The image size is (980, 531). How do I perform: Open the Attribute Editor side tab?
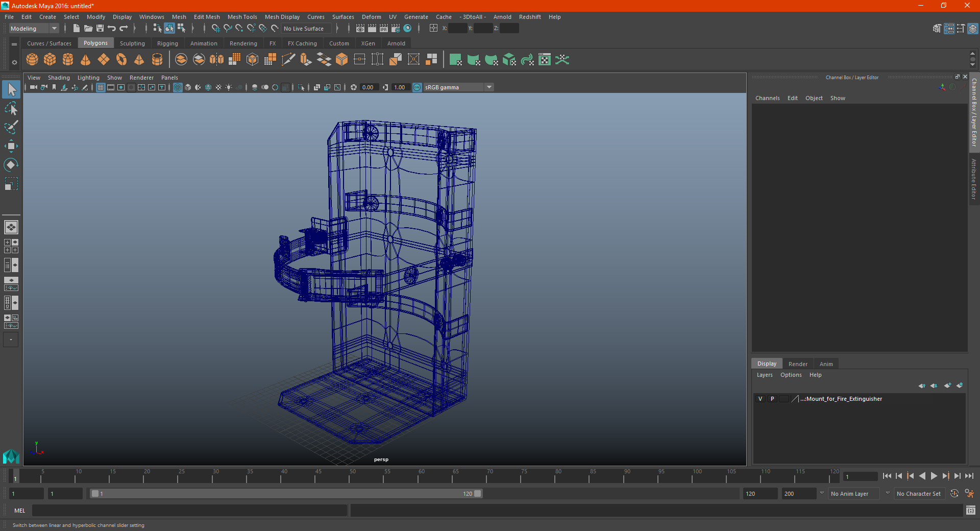pyautogui.click(x=974, y=179)
